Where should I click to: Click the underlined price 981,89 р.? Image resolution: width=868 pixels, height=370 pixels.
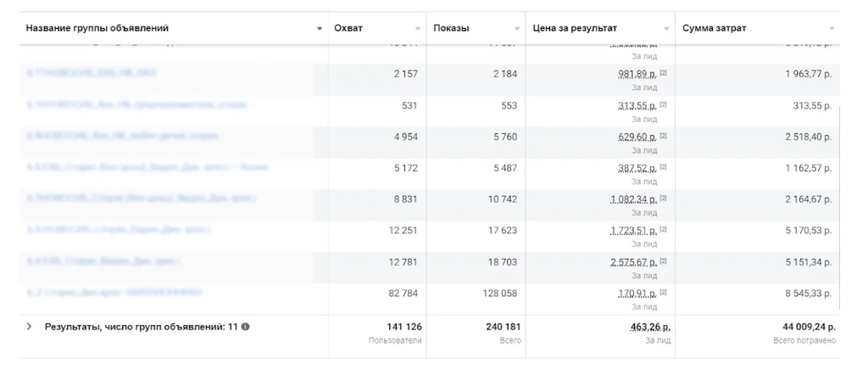(x=637, y=74)
